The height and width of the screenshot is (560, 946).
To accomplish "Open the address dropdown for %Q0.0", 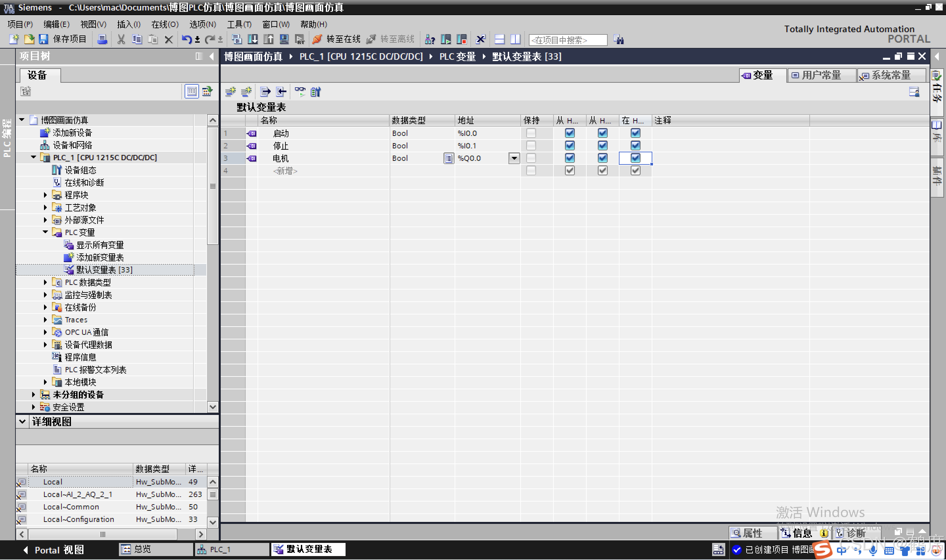I will [x=514, y=158].
